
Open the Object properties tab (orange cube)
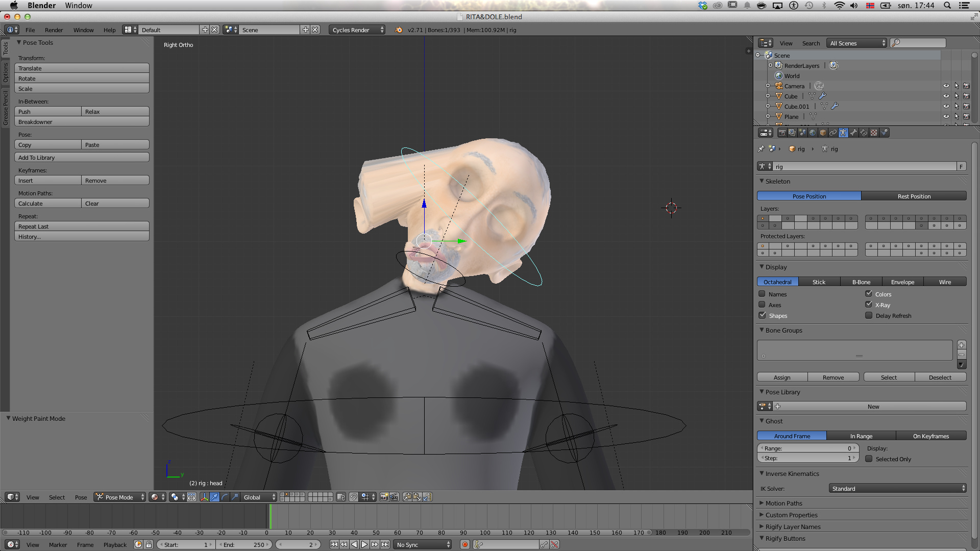[x=823, y=133]
